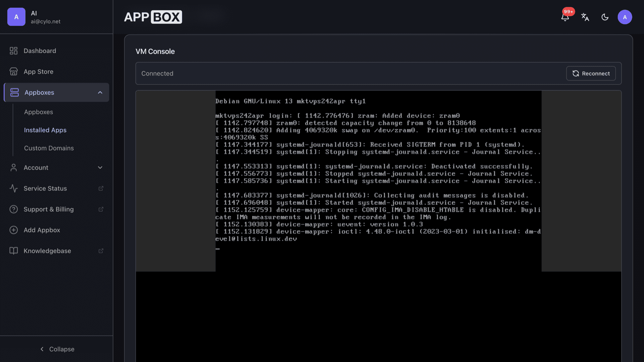
Task: Open the Account section
Action: pyautogui.click(x=56, y=167)
